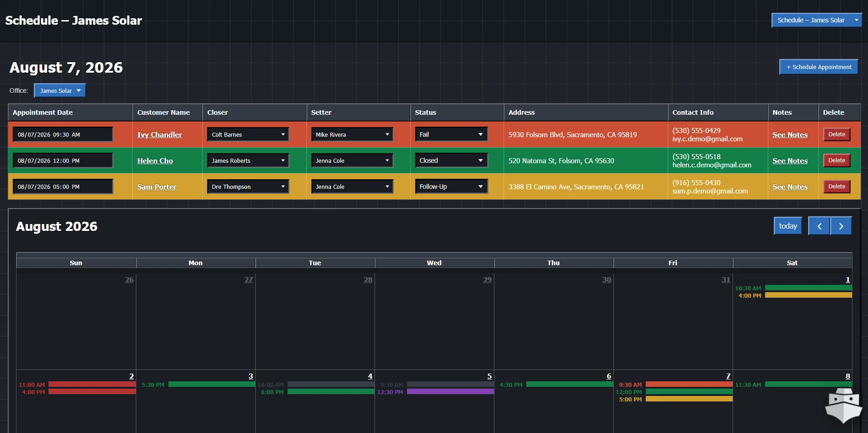Image resolution: width=868 pixels, height=433 pixels.
Task: Open setter dropdown in Sam Porter row
Action: (x=352, y=187)
